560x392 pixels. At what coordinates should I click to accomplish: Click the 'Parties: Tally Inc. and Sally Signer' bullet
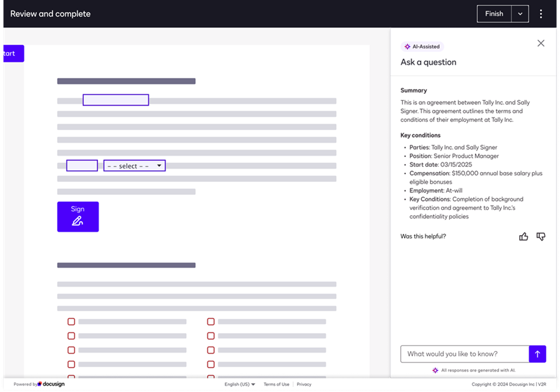click(453, 148)
